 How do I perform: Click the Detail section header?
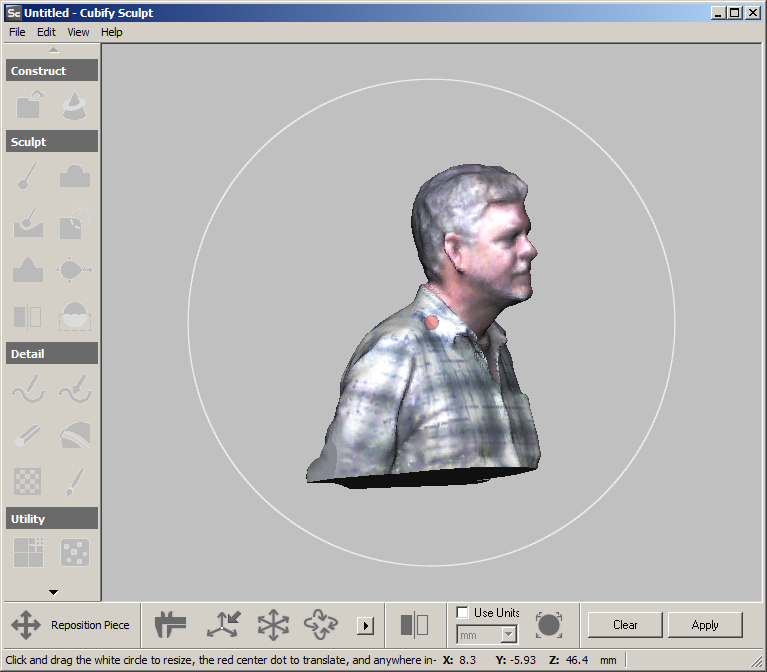pos(52,353)
